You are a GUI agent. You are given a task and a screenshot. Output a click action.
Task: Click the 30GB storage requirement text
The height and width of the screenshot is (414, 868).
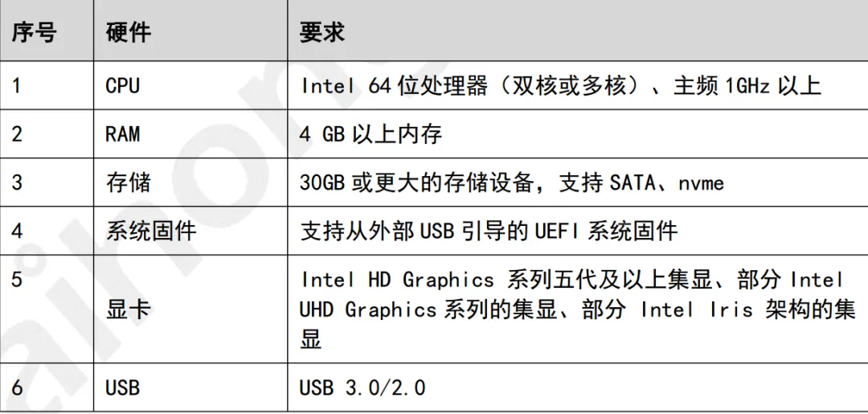511,182
